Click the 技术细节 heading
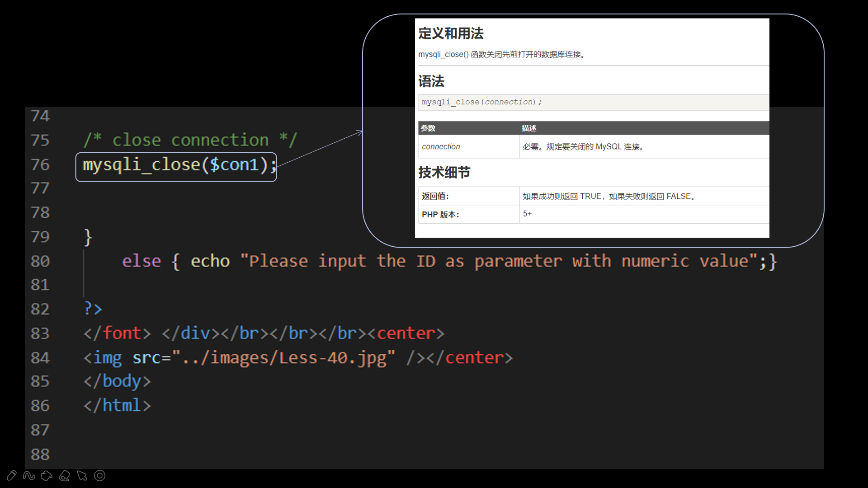The width and height of the screenshot is (868, 488). point(444,173)
